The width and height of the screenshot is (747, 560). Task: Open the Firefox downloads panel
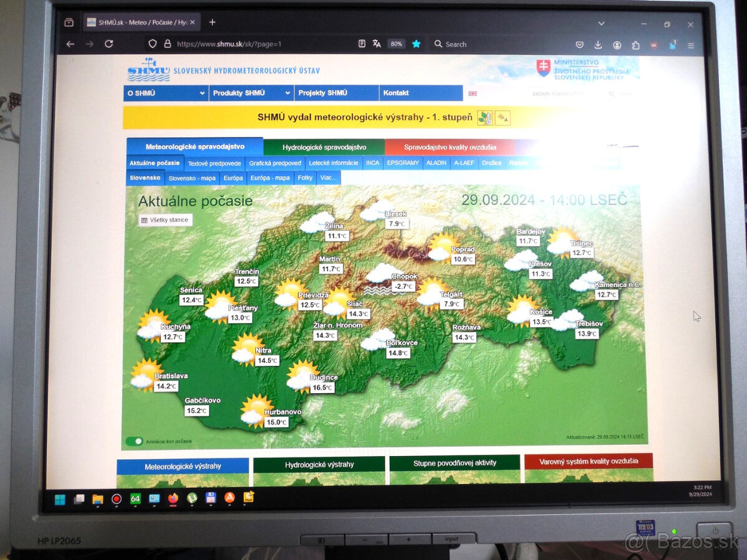[x=598, y=45]
